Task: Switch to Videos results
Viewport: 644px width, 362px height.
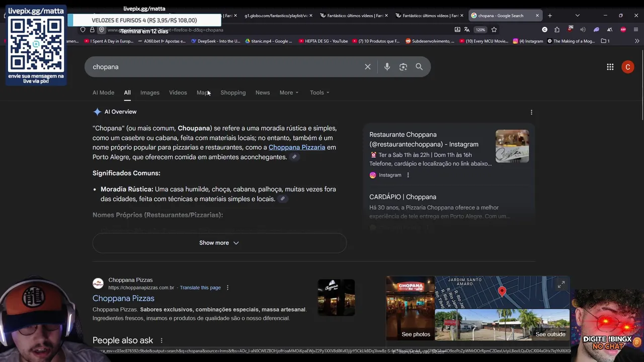Action: tap(178, 93)
